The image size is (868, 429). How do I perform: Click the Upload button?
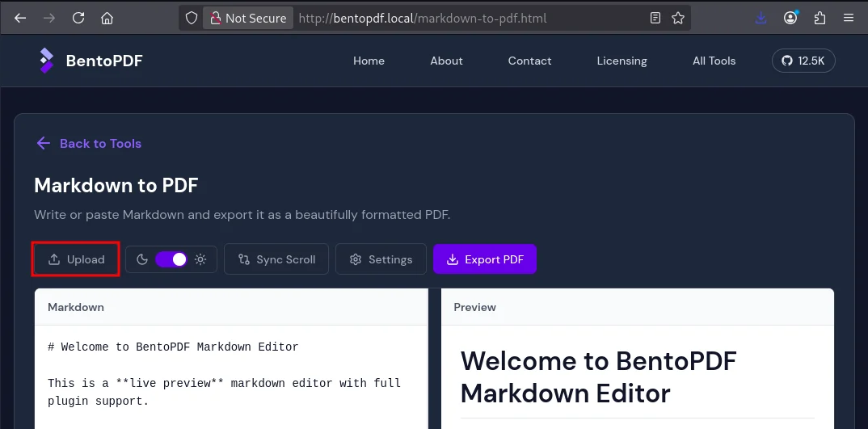tap(76, 259)
